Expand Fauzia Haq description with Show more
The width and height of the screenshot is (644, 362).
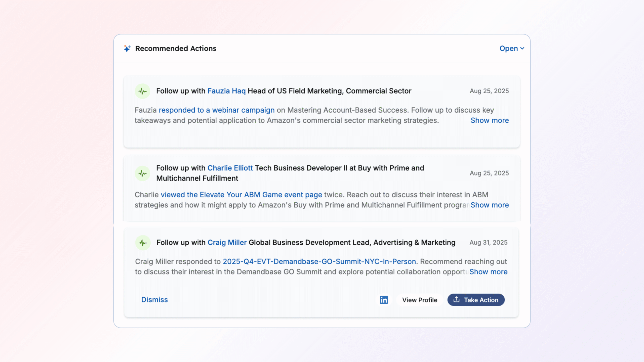click(x=490, y=120)
